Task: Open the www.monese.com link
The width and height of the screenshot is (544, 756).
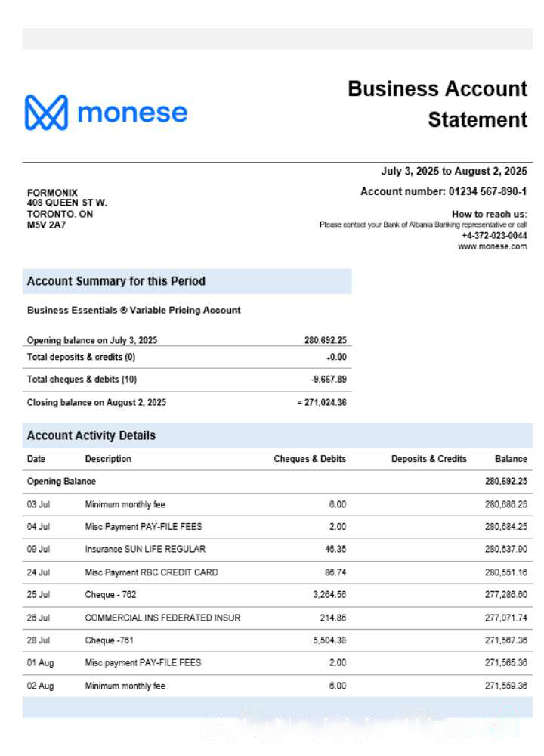Action: [x=492, y=246]
